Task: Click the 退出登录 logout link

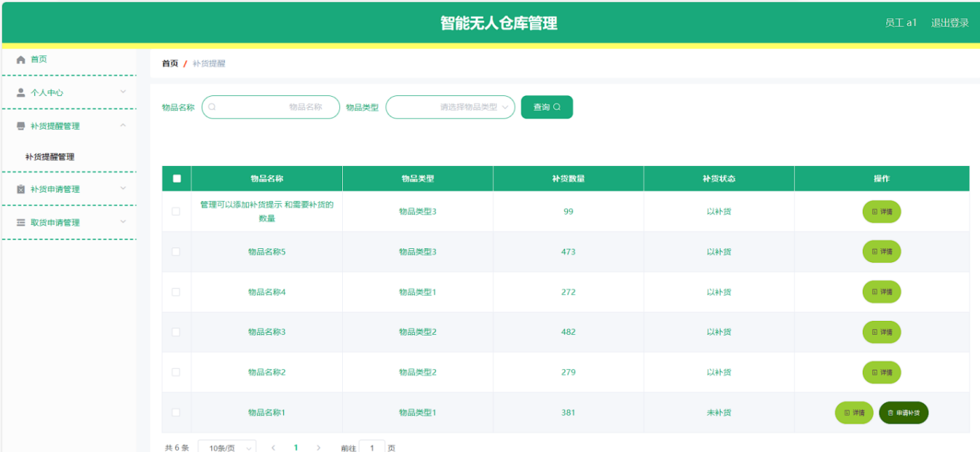Action: (950, 23)
